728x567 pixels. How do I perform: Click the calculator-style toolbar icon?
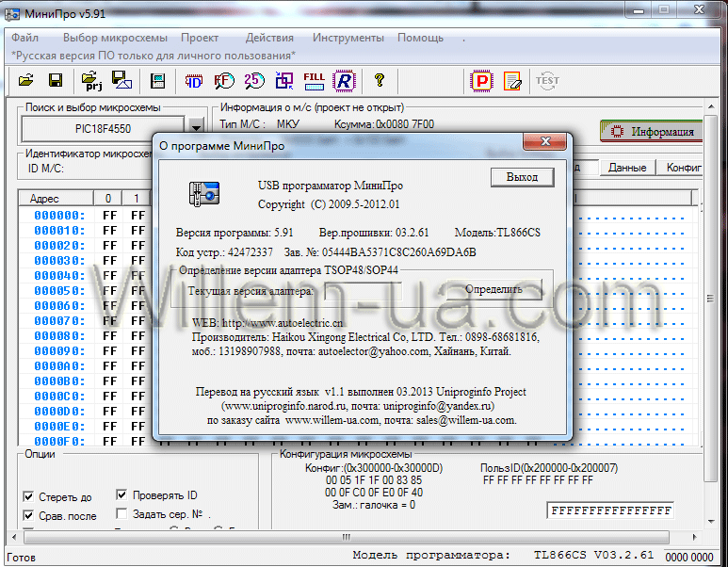(158, 81)
